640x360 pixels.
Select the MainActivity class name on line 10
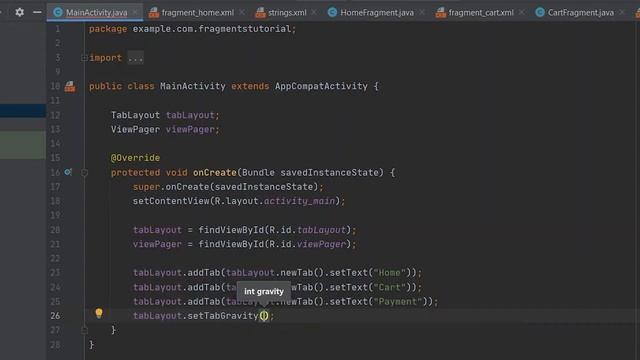(x=193, y=86)
